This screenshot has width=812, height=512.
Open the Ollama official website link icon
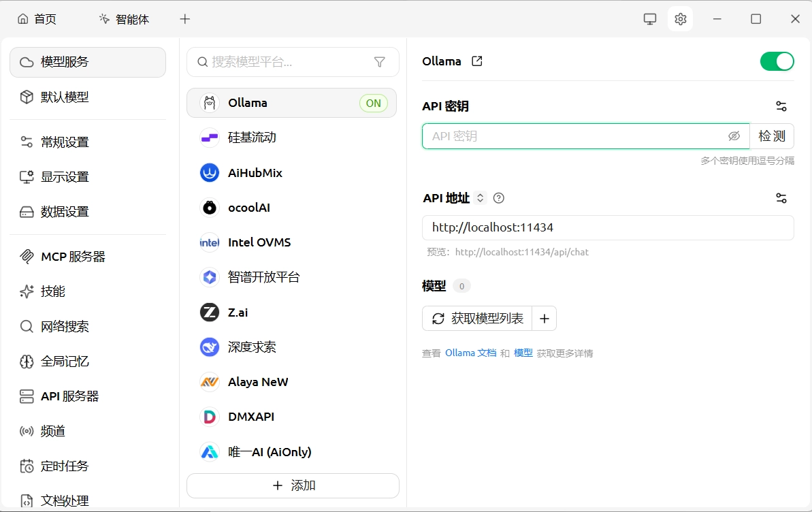tap(477, 61)
